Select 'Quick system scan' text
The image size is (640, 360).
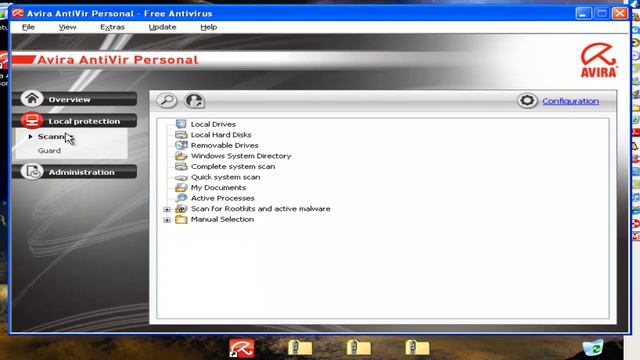tap(225, 177)
